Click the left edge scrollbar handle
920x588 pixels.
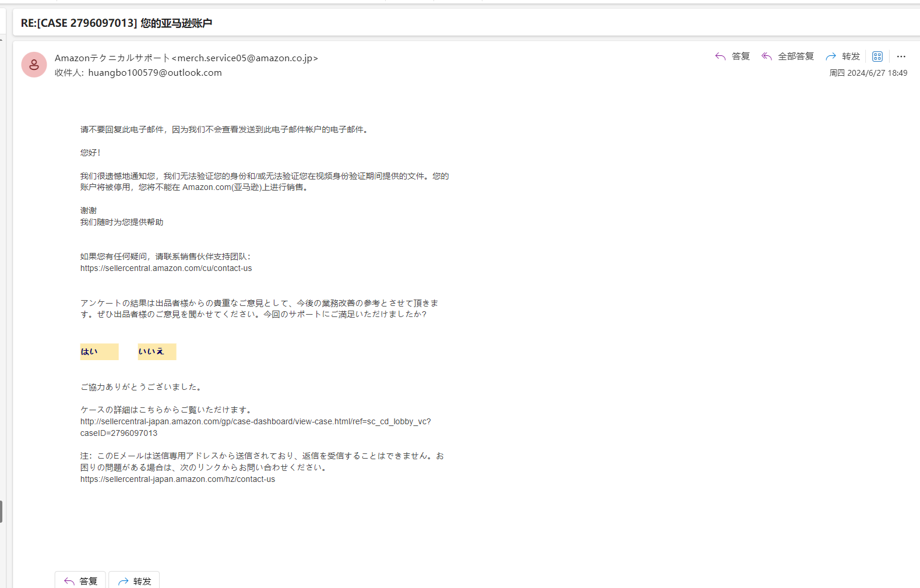click(1, 512)
